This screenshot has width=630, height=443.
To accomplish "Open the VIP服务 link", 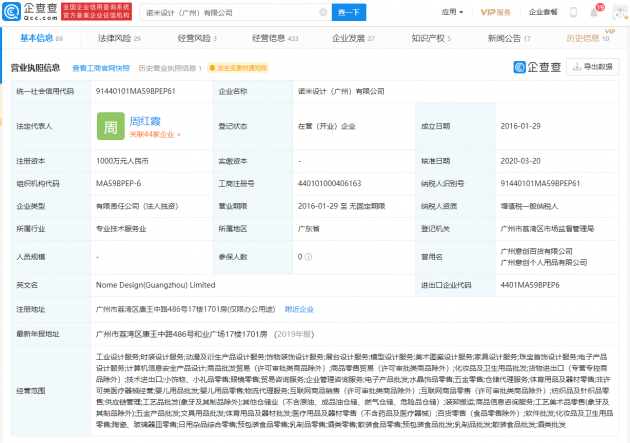I will tap(495, 12).
